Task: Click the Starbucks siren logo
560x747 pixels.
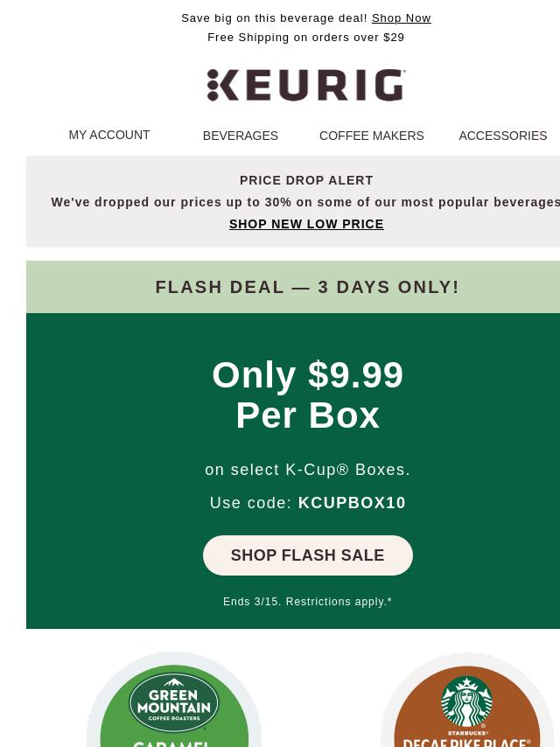Action: tap(467, 702)
